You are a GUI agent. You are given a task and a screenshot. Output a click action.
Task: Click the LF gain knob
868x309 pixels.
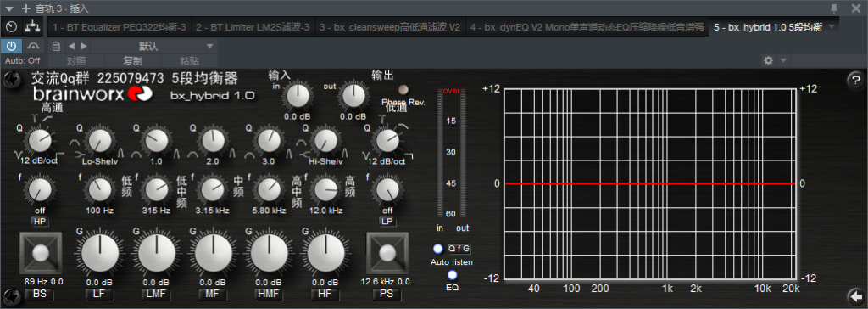click(100, 254)
